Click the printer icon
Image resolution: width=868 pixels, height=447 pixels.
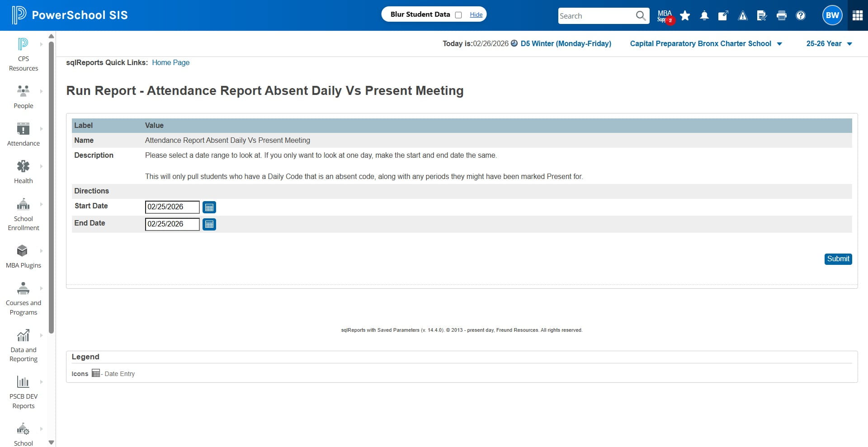tap(781, 16)
